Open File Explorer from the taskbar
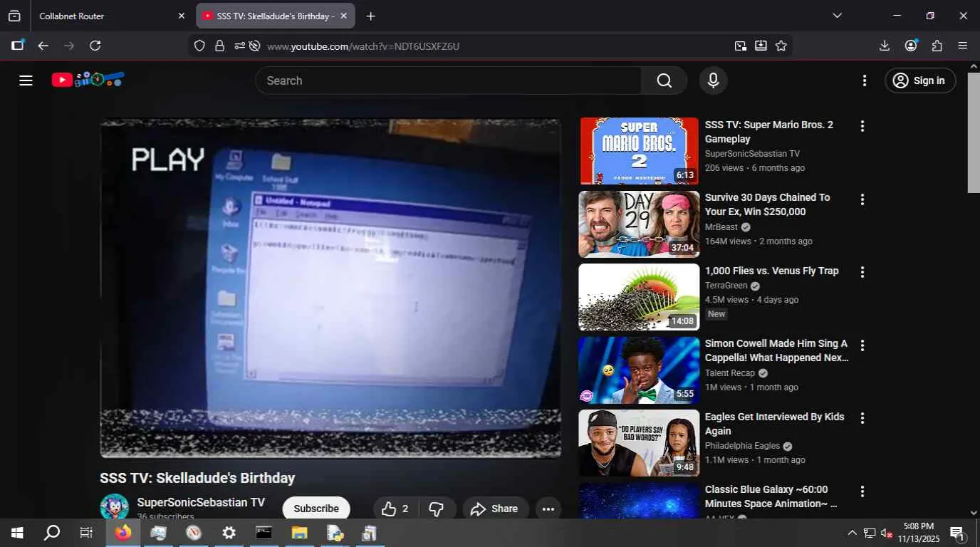 pyautogui.click(x=299, y=532)
